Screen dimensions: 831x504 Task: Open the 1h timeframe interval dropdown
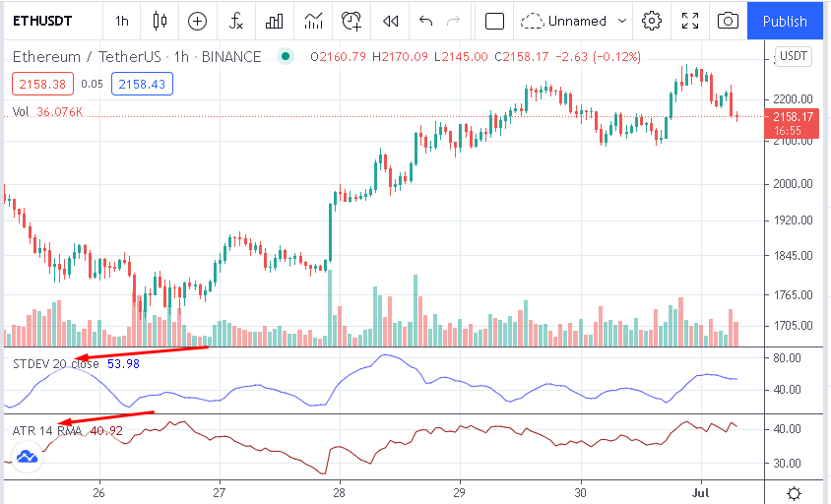[x=122, y=21]
